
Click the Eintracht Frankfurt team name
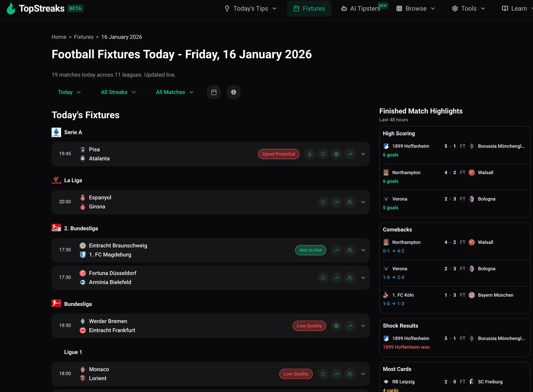click(x=112, y=330)
